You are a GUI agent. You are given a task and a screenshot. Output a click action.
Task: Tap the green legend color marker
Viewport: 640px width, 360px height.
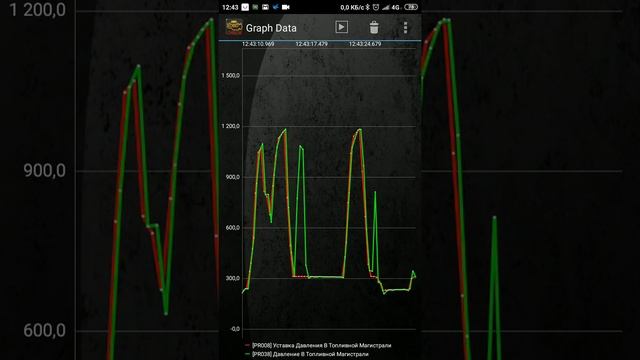click(x=247, y=354)
